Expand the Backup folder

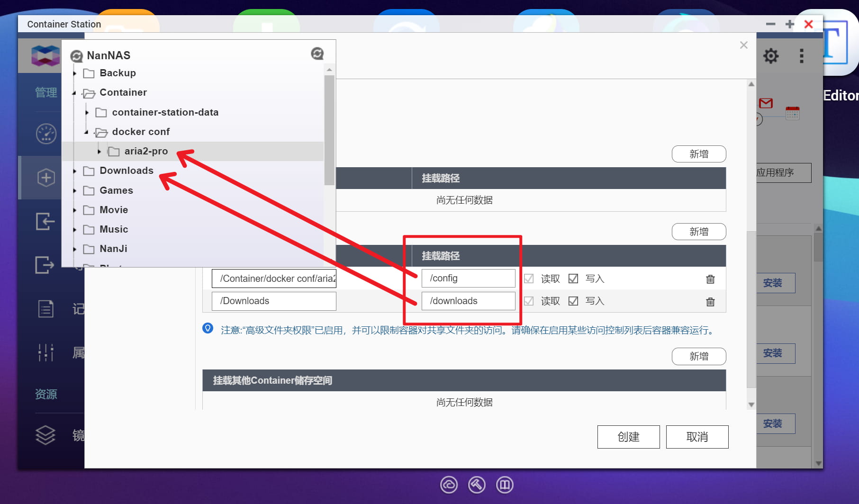[x=75, y=73]
